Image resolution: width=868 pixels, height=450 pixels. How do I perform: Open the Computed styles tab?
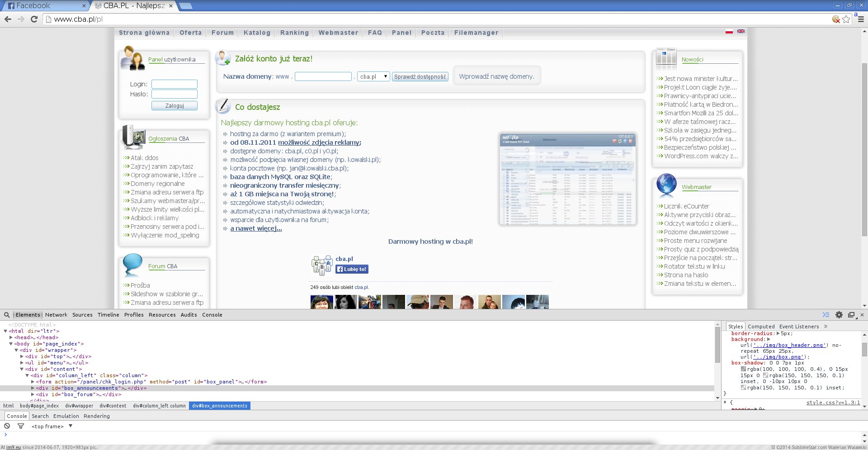(761, 327)
